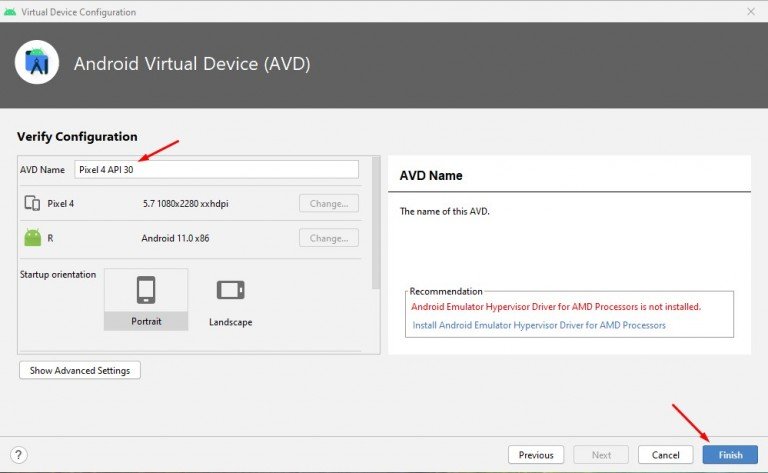Click the 'Verify Configuration' heading
This screenshot has width=768, height=473.
click(77, 137)
